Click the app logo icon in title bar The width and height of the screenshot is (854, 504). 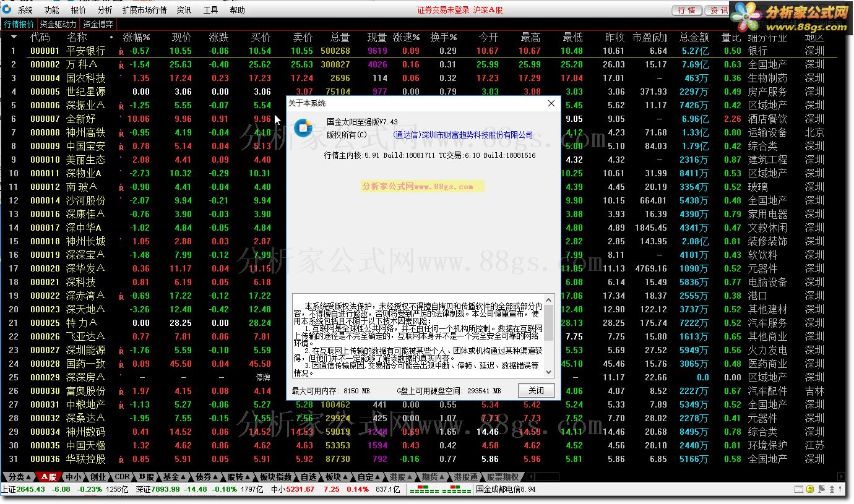tap(8, 10)
